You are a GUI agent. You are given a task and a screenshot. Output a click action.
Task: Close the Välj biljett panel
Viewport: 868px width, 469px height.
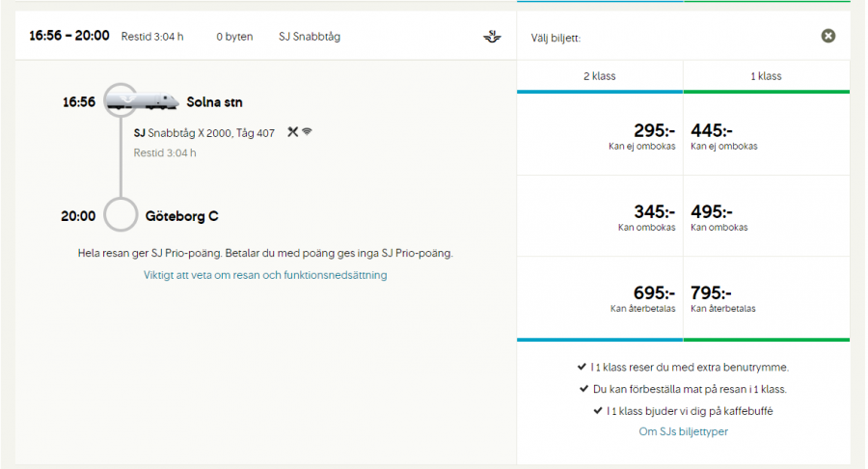point(827,37)
